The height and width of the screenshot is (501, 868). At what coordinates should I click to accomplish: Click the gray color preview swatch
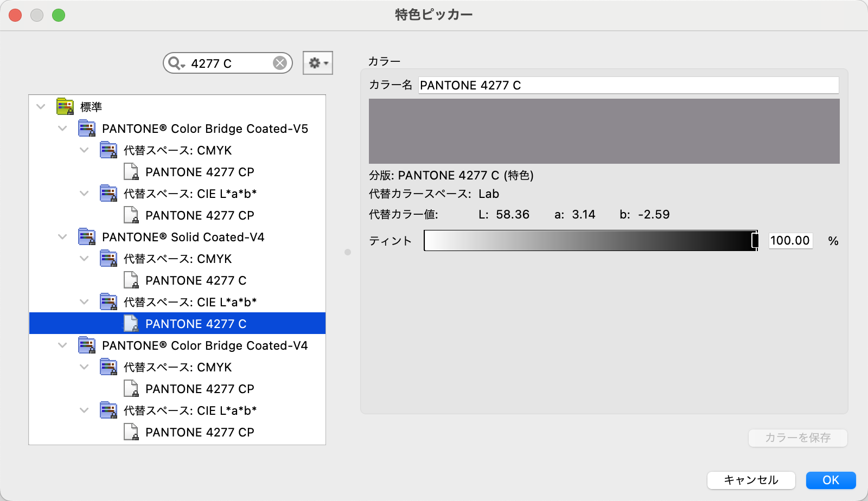pos(604,131)
